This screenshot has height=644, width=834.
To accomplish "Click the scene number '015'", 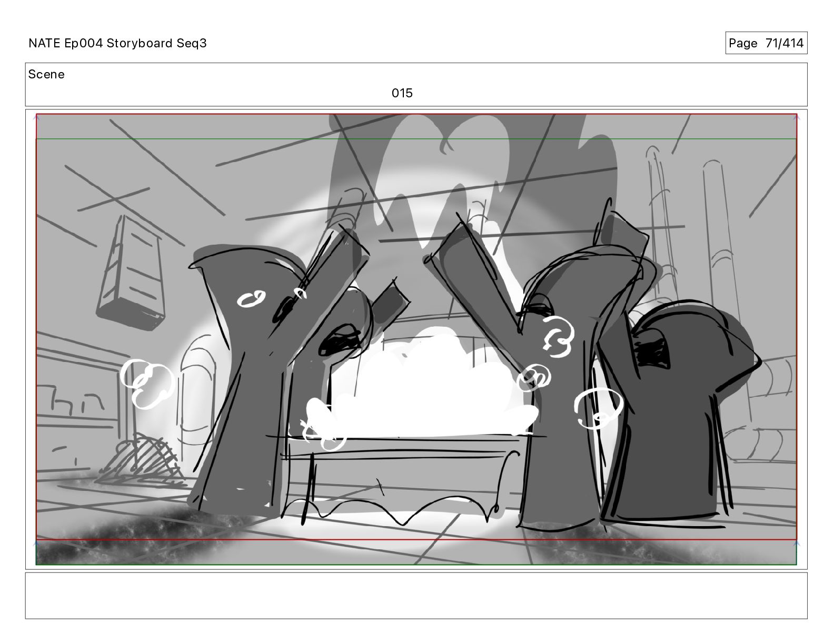I will (402, 93).
